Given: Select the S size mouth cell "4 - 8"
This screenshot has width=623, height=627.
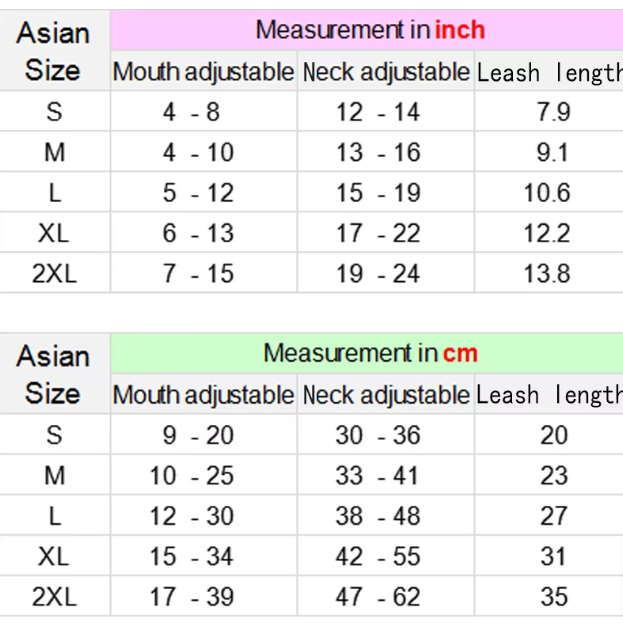Looking at the screenshot, I should coord(191,112).
